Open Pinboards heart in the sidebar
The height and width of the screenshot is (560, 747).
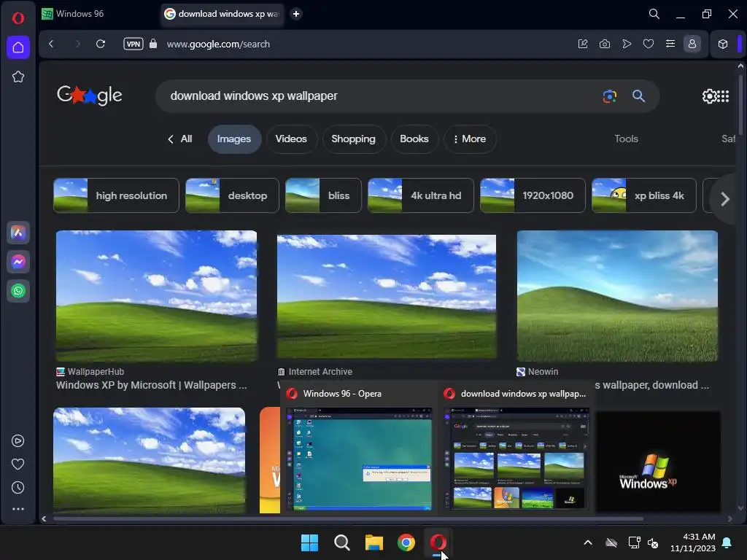18,464
